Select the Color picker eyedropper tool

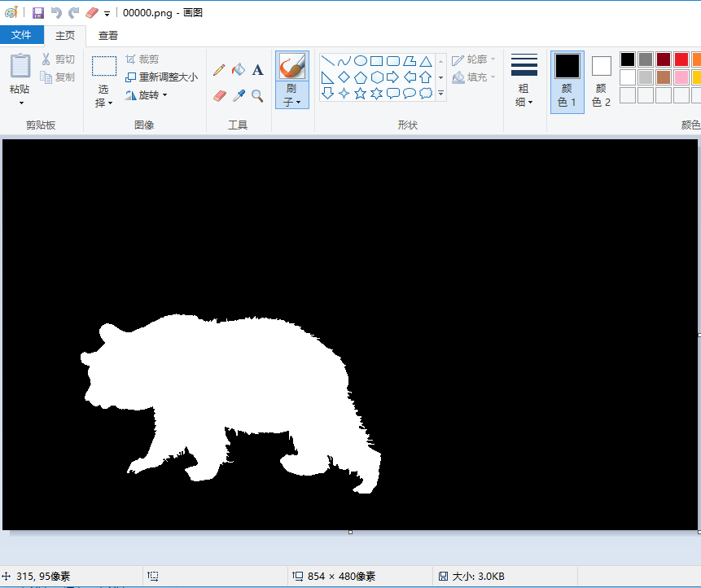tap(239, 95)
